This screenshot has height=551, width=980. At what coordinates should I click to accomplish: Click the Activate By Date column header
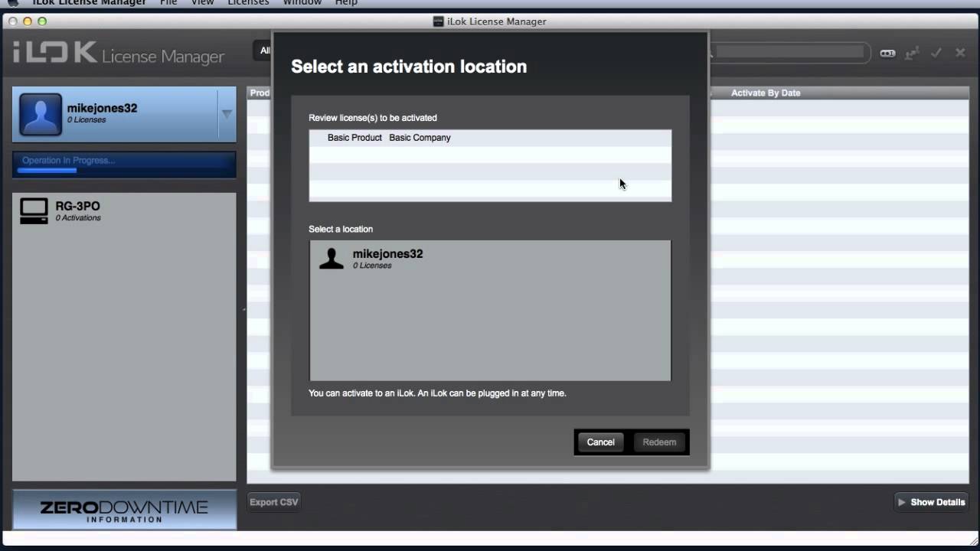pos(766,93)
